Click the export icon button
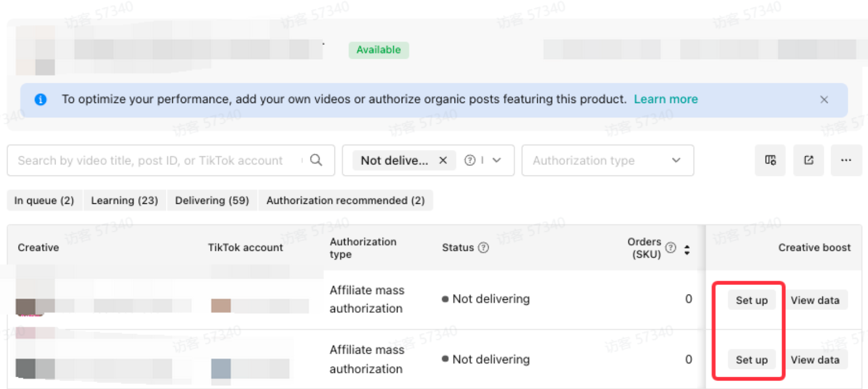The width and height of the screenshot is (868, 389). [808, 160]
